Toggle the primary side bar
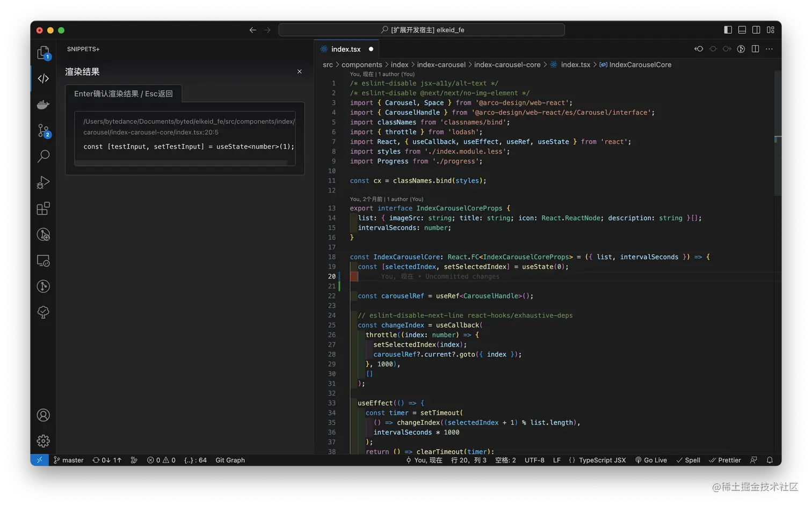Screen dimensions: 812x506 728,30
